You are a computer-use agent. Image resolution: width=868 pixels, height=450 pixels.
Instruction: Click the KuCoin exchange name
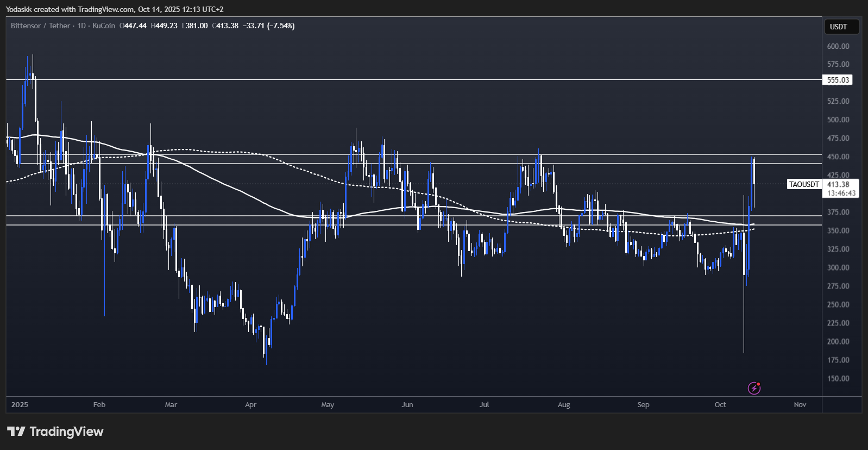(x=104, y=26)
